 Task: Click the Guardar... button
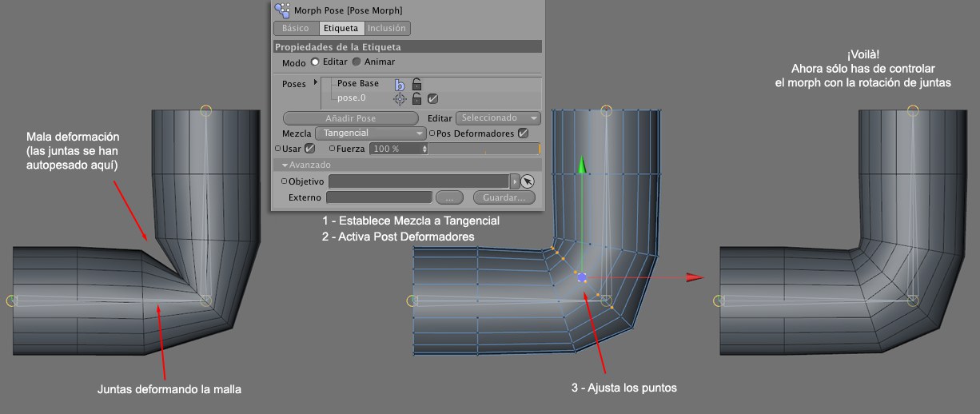click(x=504, y=197)
